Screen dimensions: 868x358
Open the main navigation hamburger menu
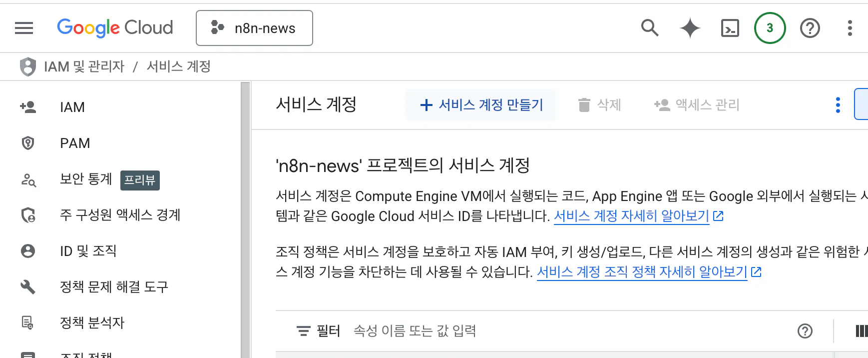pyautogui.click(x=24, y=28)
